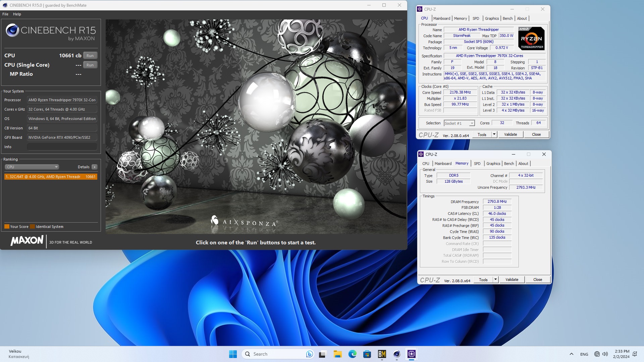Show hidden system tray icons
Screen dimensions: 644x362
571,354
